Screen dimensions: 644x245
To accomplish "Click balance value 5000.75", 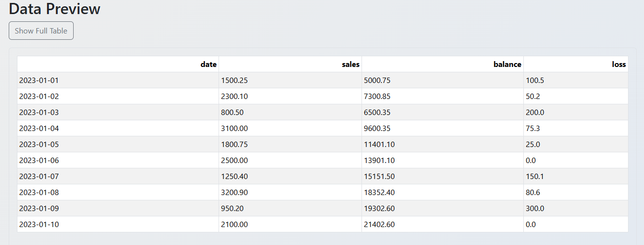I will click(442, 80).
